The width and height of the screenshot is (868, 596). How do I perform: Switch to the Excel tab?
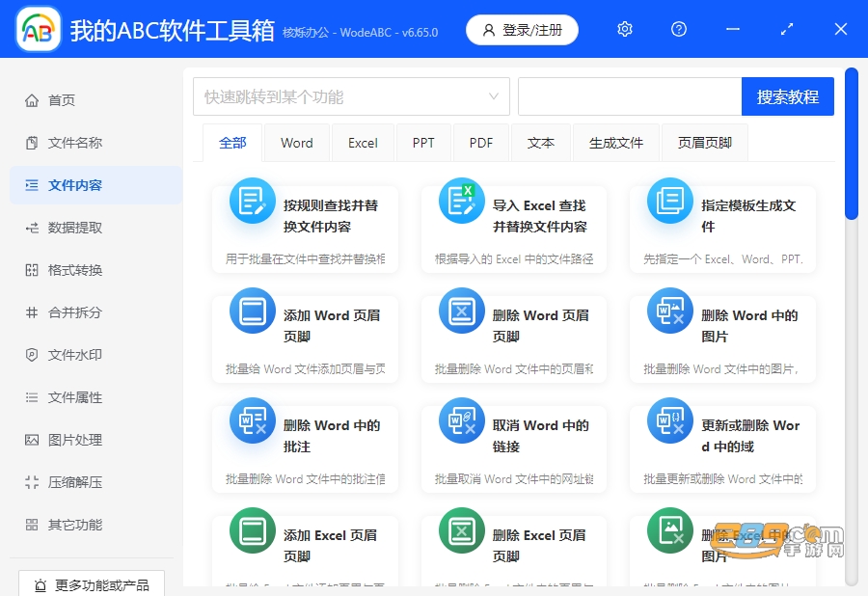point(363,143)
